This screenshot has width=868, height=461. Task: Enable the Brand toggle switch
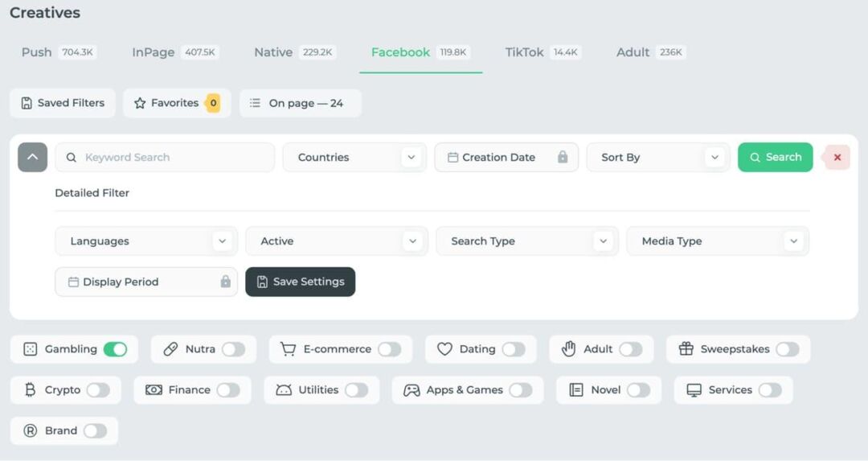tap(95, 430)
